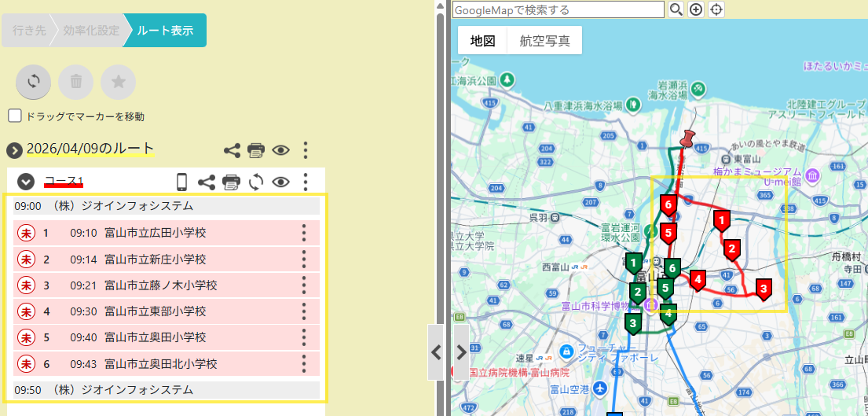This screenshot has height=416, width=868.
Task: Toggle visibility of the 2026/04/09 route
Action: pos(281,150)
